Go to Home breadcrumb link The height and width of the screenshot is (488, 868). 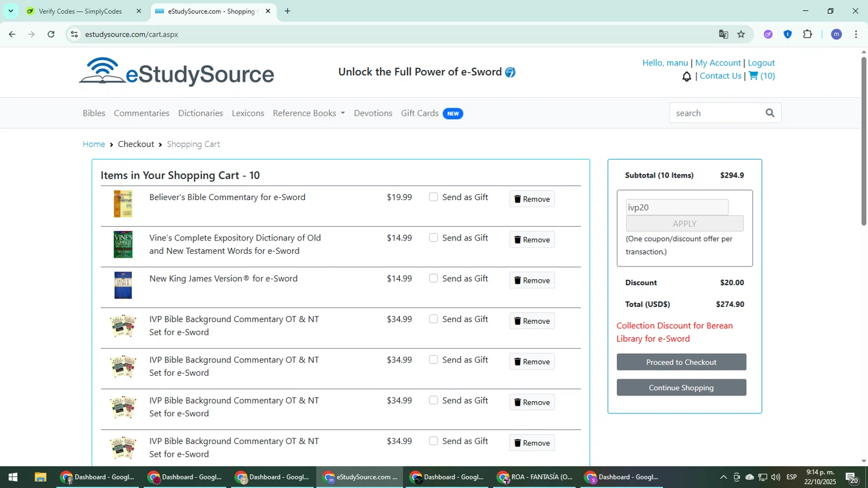click(94, 144)
